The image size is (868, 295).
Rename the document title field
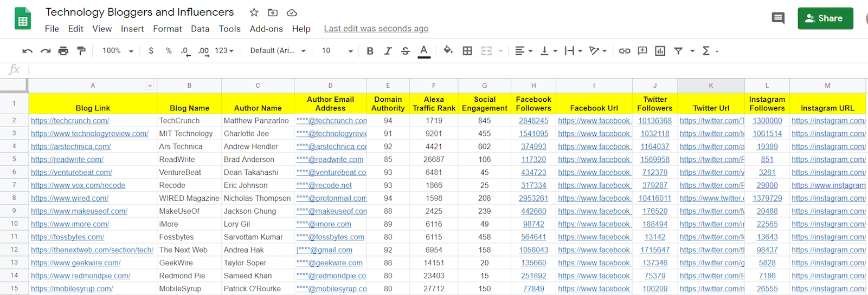tap(140, 12)
